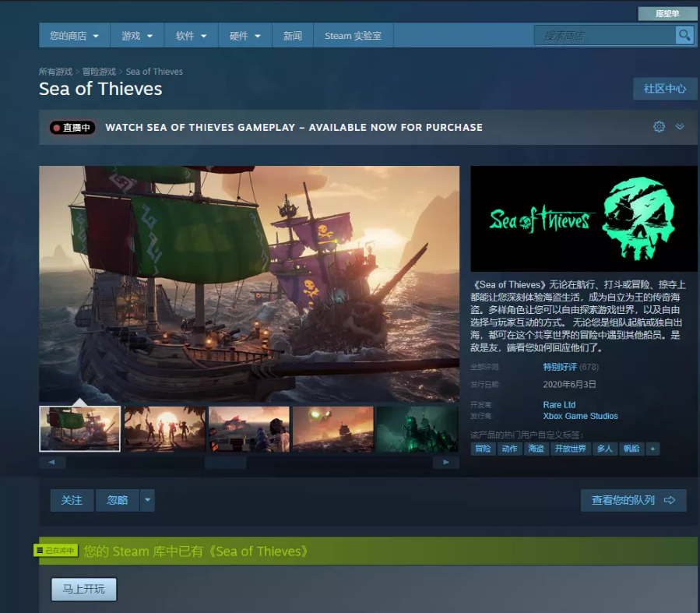The width and height of the screenshot is (700, 613).
Task: Select the 开放世界 tag
Action: click(x=571, y=449)
